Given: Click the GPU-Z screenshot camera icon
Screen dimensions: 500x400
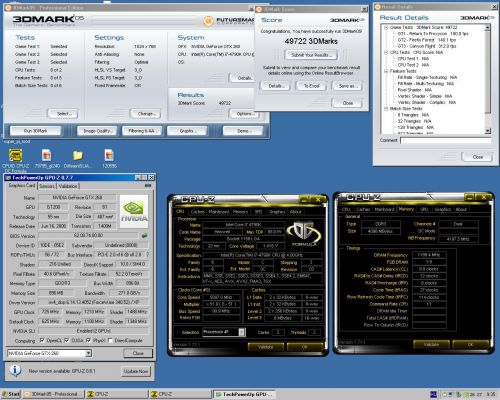Looking at the screenshot, I should [x=148, y=185].
